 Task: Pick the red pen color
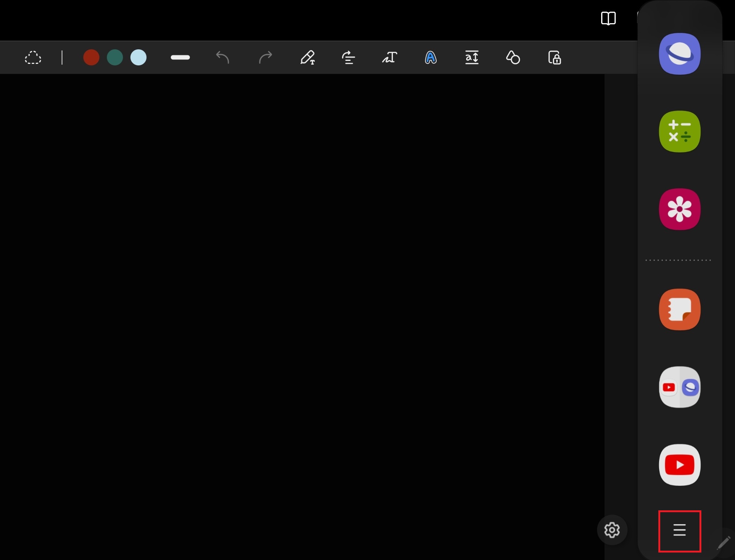coord(91,58)
